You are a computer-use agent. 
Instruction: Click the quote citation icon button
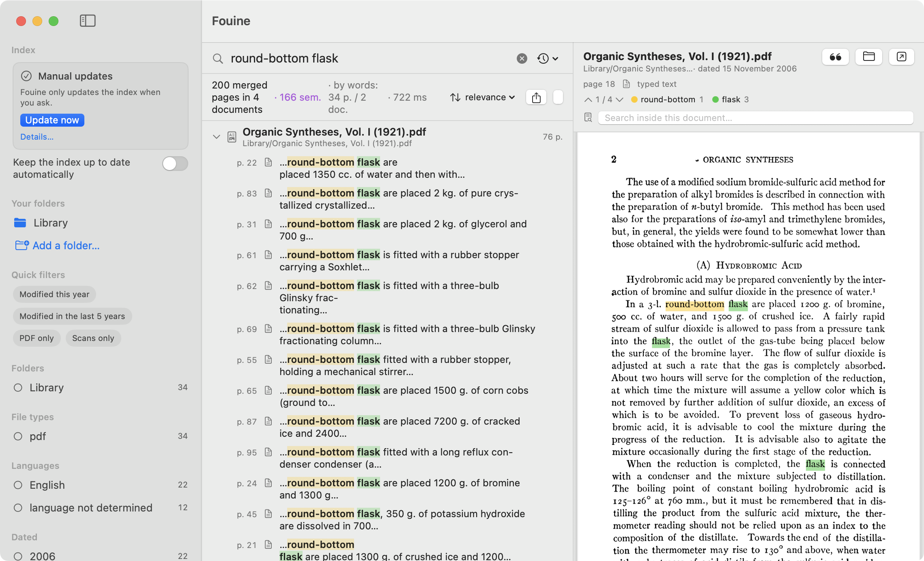click(835, 57)
